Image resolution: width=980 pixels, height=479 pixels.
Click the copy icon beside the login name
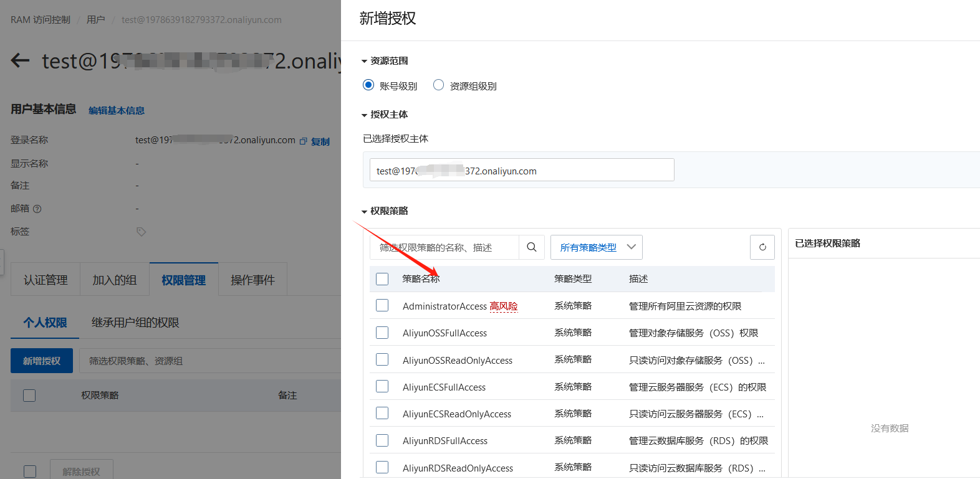pos(303,141)
